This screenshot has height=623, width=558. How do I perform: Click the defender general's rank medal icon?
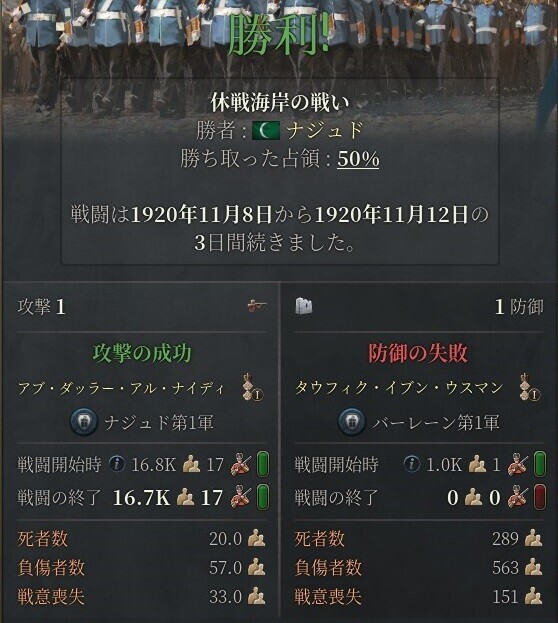coord(530,387)
